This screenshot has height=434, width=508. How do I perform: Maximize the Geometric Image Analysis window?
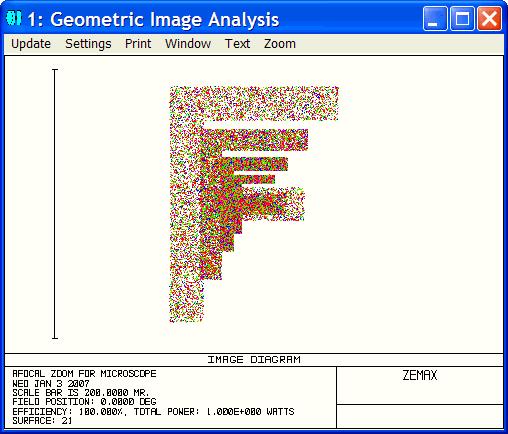[462, 19]
